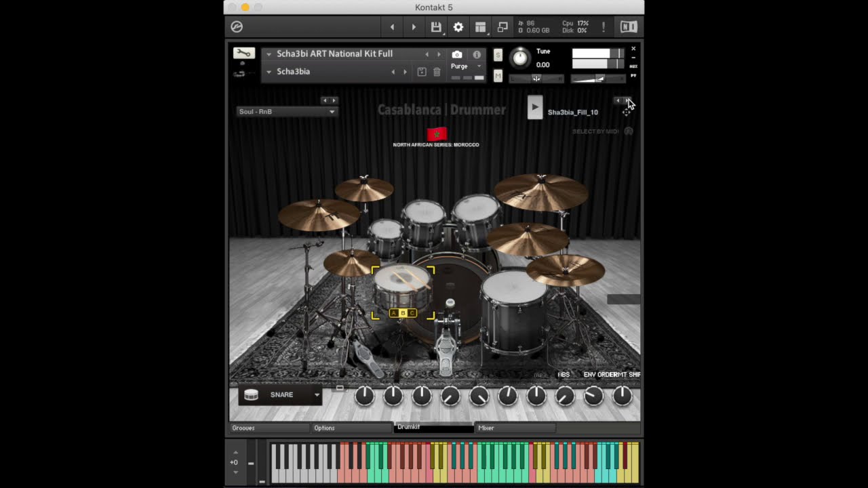The width and height of the screenshot is (868, 488).
Task: Select the large ride cymbal at top right
Action: pyautogui.click(x=541, y=191)
